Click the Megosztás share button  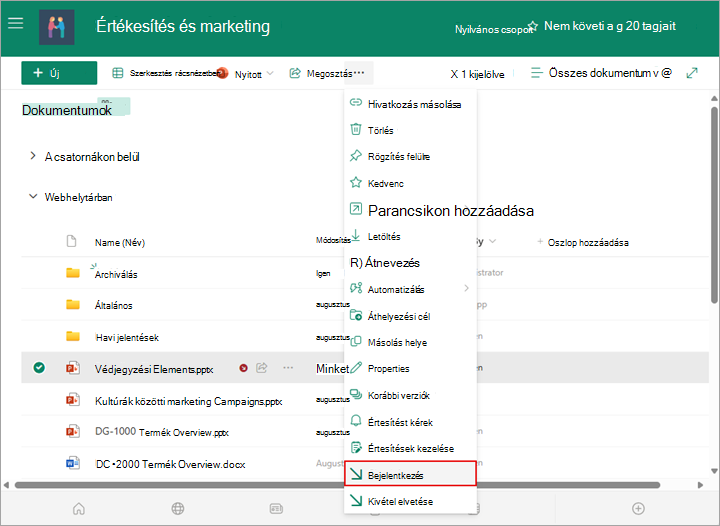click(x=320, y=73)
